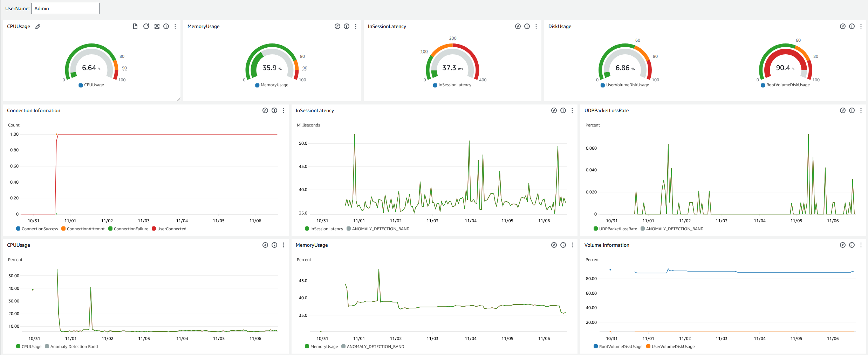Image resolution: width=868 pixels, height=355 pixels.
Task: Open the three-dot menu on the InSessionLatency gauge
Action: point(536,26)
